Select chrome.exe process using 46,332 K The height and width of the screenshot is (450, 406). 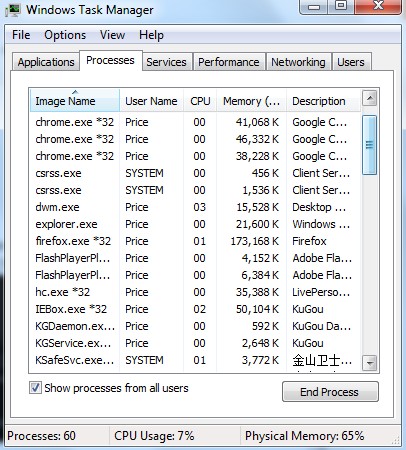[195, 139]
